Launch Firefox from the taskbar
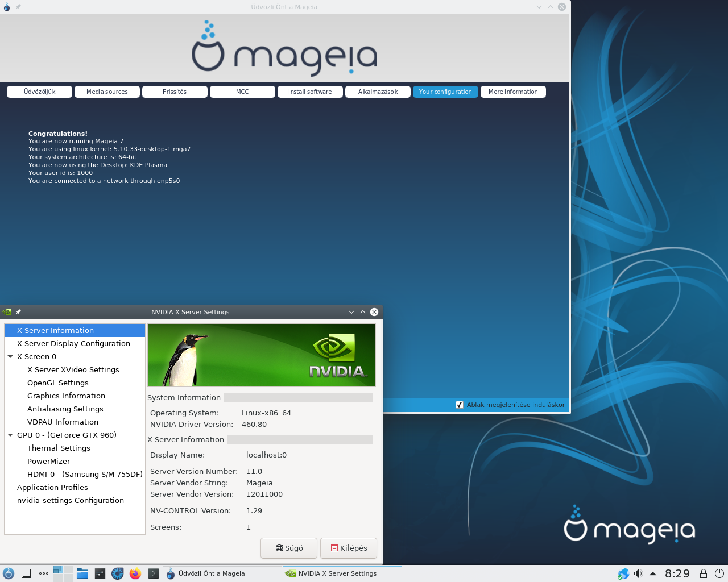This screenshot has height=582, width=728. [135, 573]
